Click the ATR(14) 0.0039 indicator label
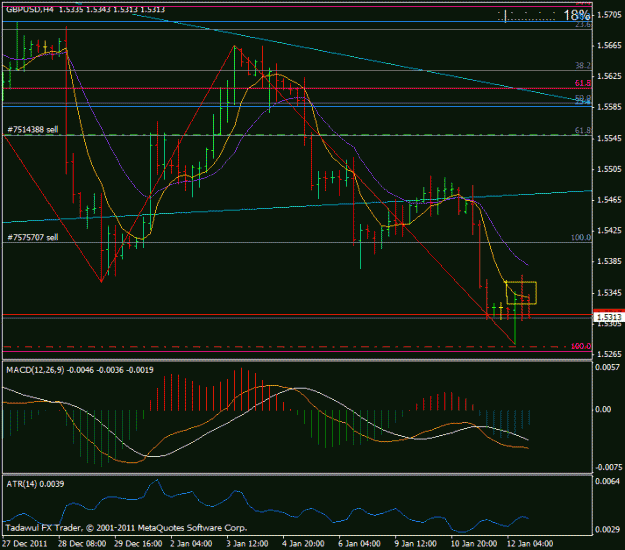 [x=35, y=484]
